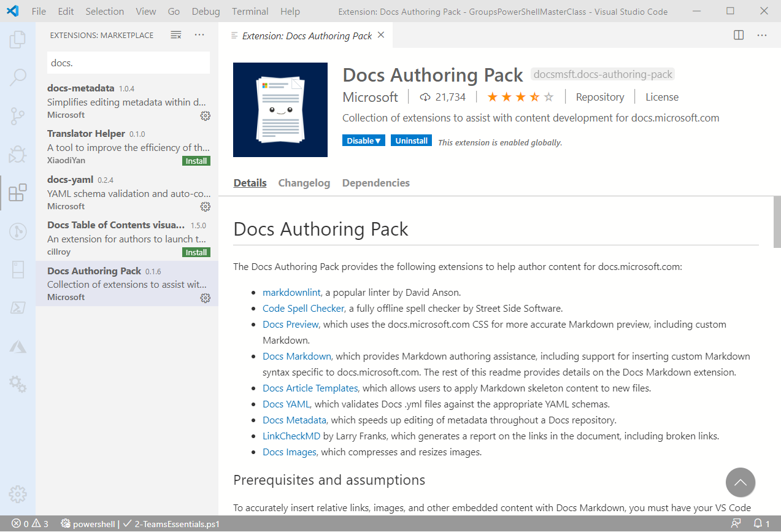The height and width of the screenshot is (532, 781).
Task: Open the File menu
Action: (39, 11)
